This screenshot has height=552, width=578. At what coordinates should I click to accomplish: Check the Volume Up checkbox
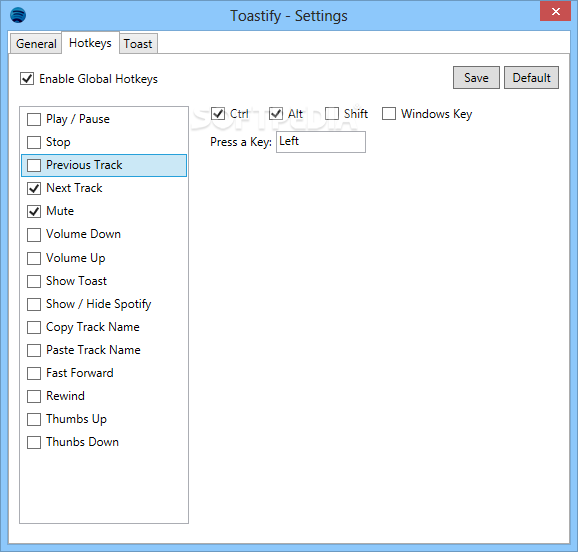[34, 258]
